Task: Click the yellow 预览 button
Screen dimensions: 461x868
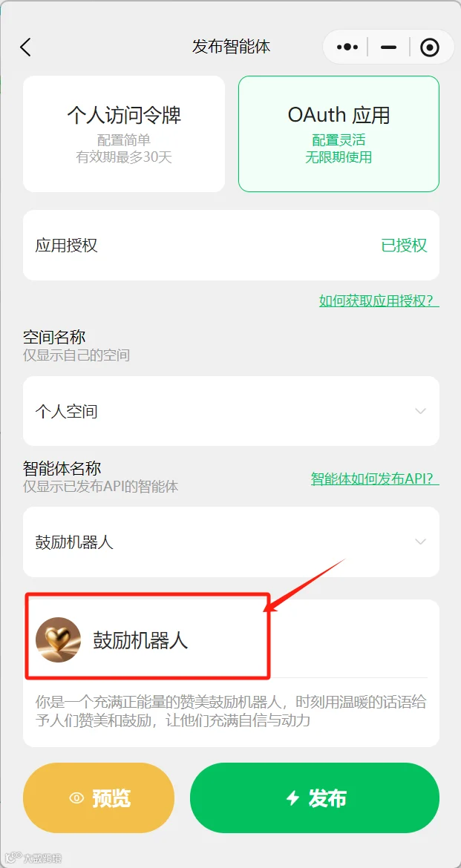Action: click(x=99, y=798)
